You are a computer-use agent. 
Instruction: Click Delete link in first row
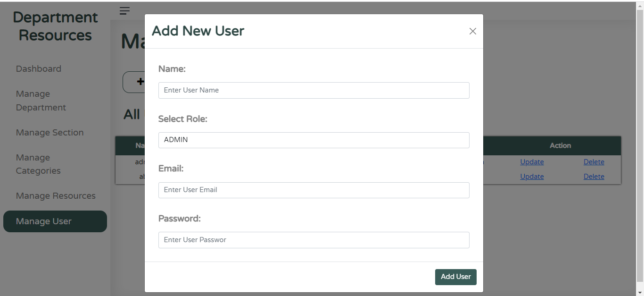coord(594,162)
